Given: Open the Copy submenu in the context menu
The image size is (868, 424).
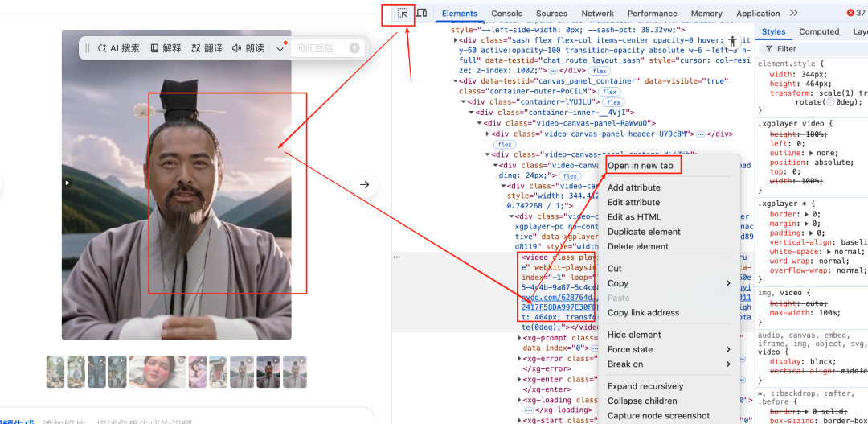Looking at the screenshot, I should point(669,283).
